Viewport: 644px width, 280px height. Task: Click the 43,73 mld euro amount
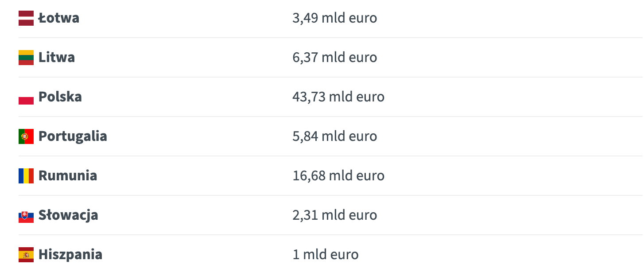coord(338,97)
